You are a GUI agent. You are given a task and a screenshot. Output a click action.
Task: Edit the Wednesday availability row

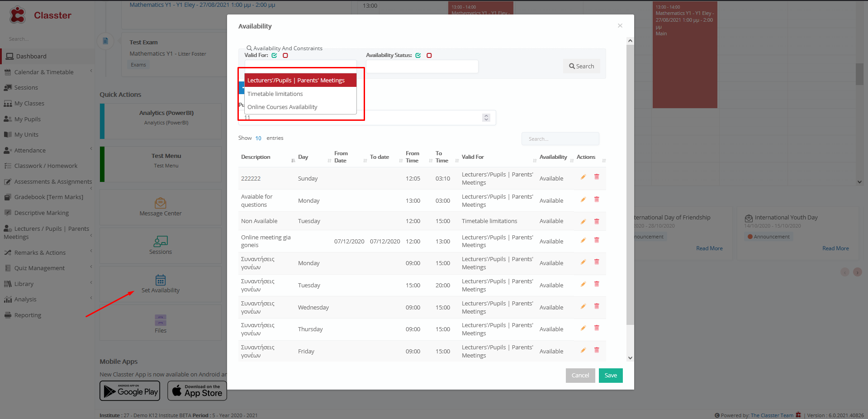click(x=583, y=306)
